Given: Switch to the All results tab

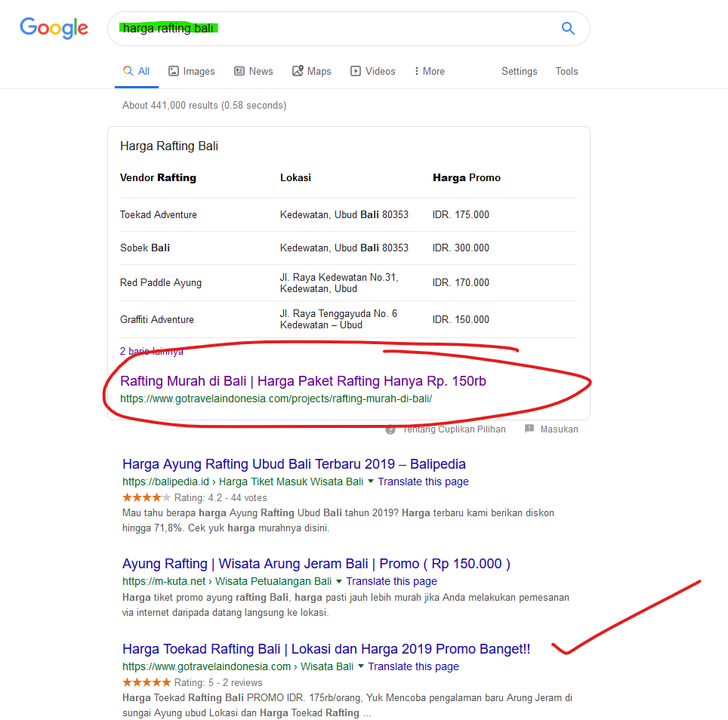Looking at the screenshot, I should click(x=137, y=71).
